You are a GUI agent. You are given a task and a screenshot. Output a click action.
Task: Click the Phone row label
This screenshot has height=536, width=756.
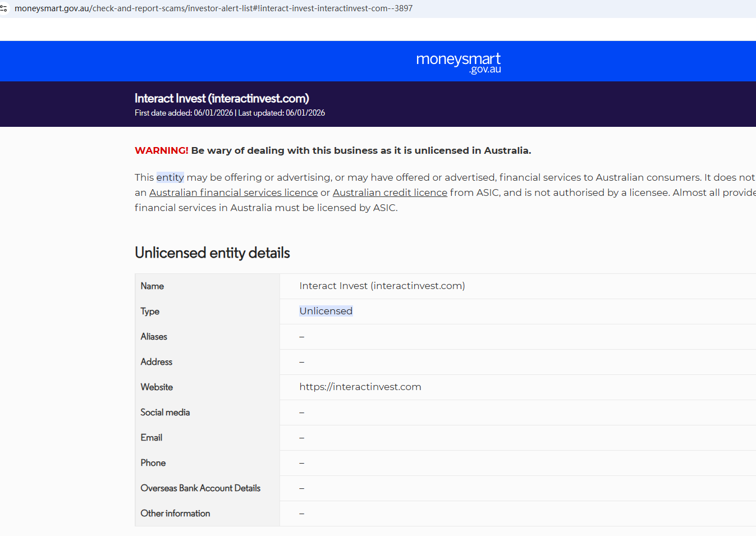click(153, 463)
